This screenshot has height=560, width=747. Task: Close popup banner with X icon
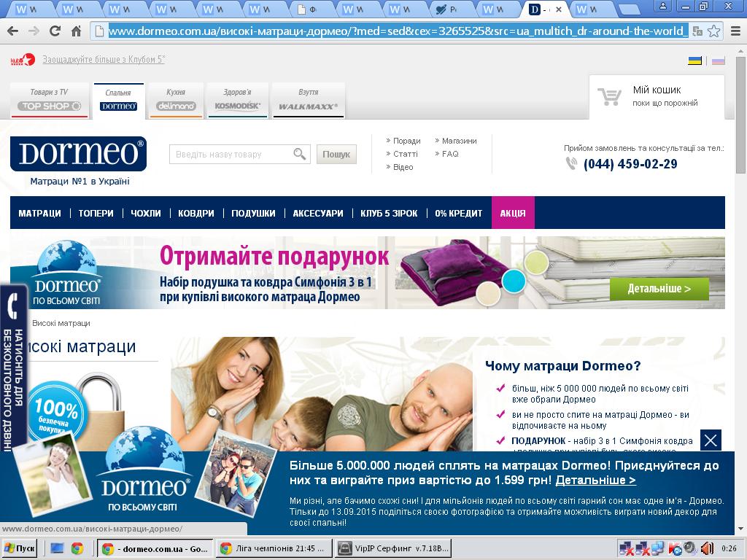(x=711, y=440)
